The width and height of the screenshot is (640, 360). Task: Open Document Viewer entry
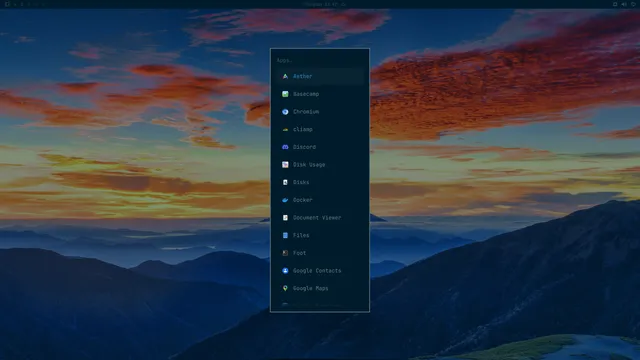click(x=320, y=218)
